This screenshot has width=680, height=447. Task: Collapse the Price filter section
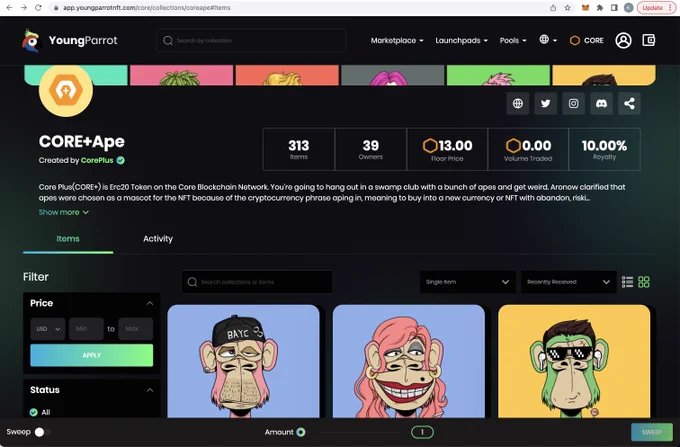coord(150,303)
